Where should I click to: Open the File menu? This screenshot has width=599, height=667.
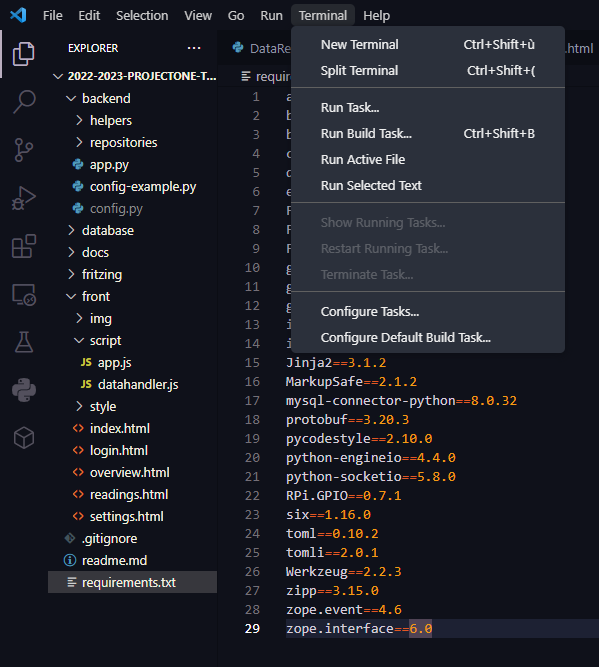tap(53, 16)
